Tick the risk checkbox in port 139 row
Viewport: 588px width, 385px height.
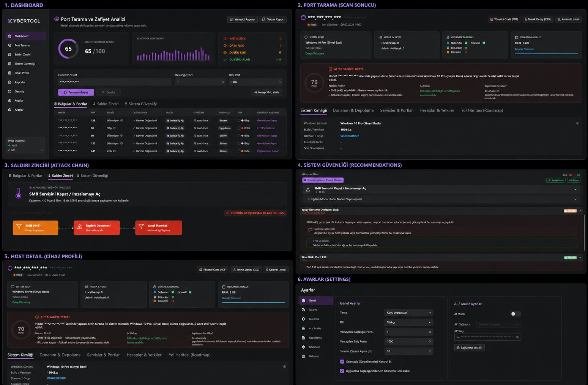click(239, 120)
